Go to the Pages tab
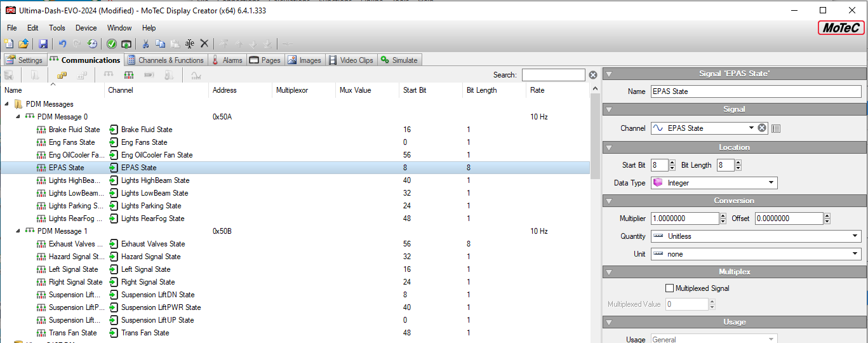The image size is (868, 343). 265,60
